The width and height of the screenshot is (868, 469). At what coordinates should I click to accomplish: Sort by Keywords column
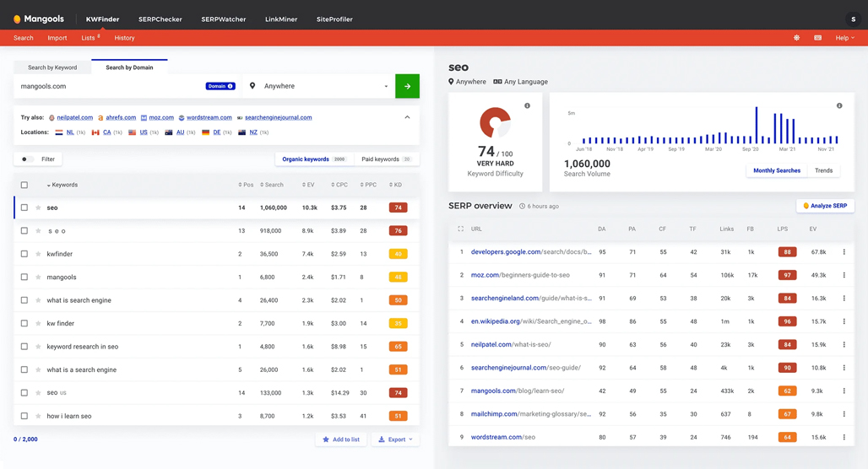tap(62, 185)
